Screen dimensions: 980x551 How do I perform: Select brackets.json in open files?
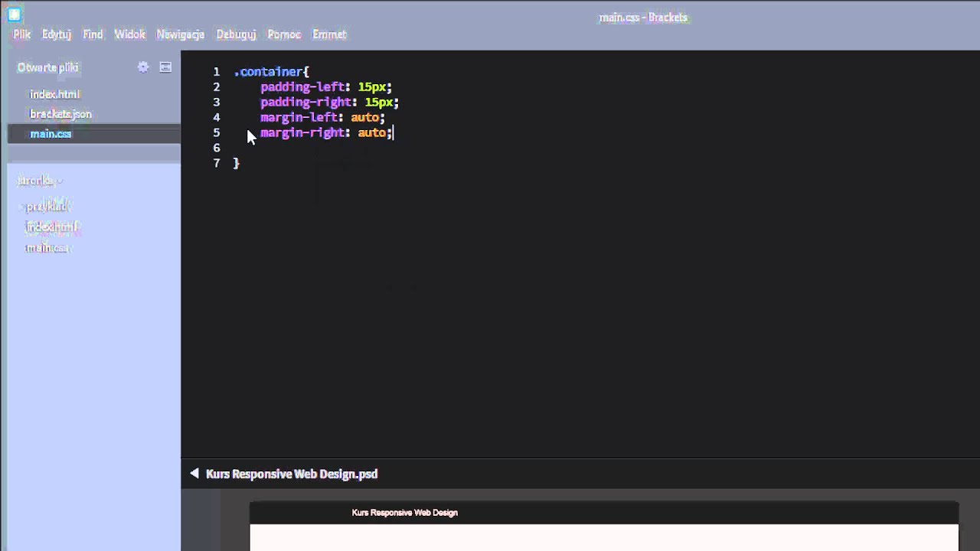click(60, 114)
